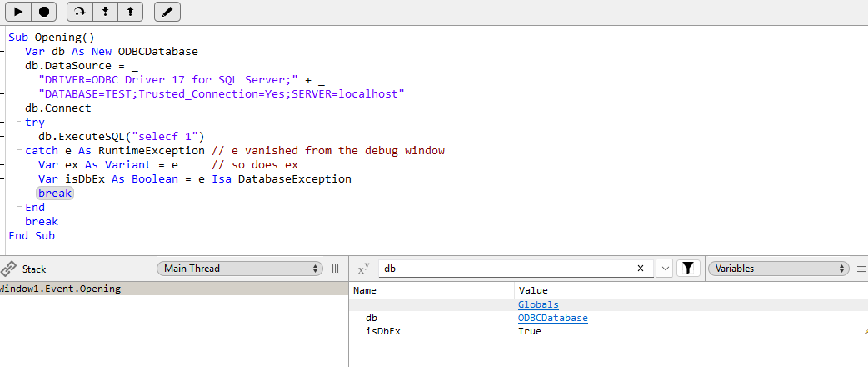868x367 pixels.
Task: Clear the variable search field text
Action: tap(640, 269)
